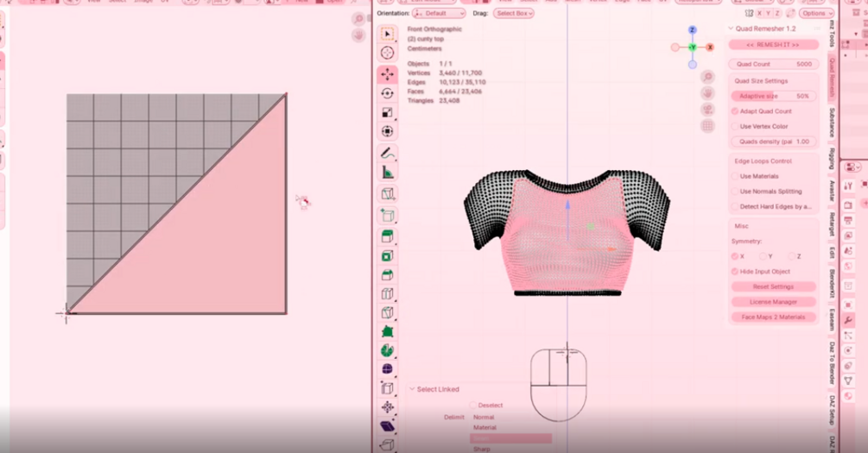
Task: Open the BlenderKit sidebar tab
Action: (832, 283)
